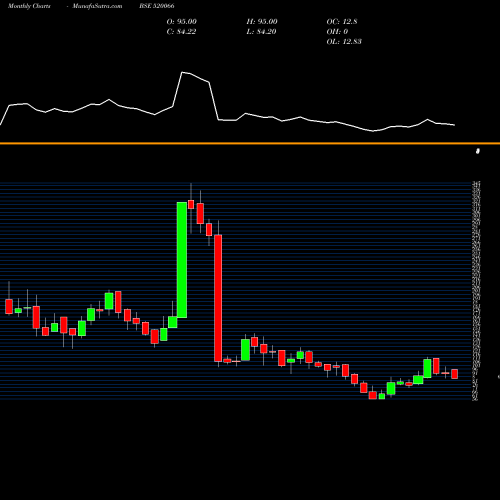Click the peak of the white line chart
Image resolution: width=500 pixels, height=500 pixels.
point(182,72)
